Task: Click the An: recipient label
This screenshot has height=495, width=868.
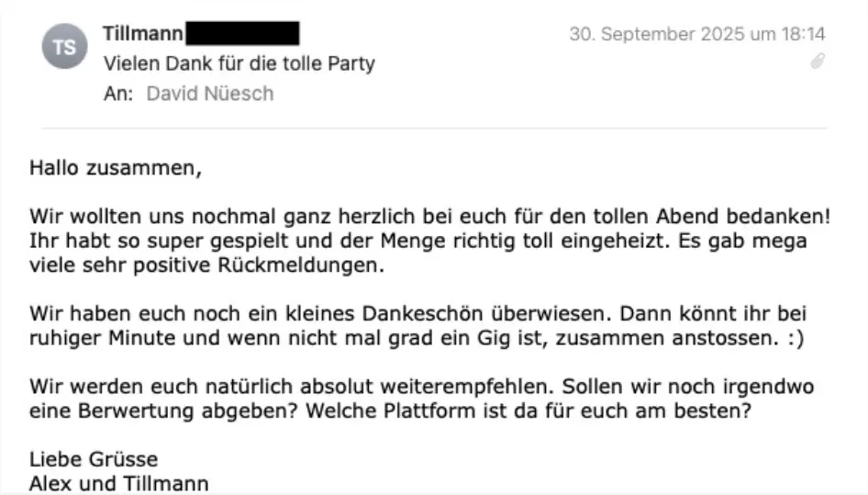Action: [x=119, y=93]
